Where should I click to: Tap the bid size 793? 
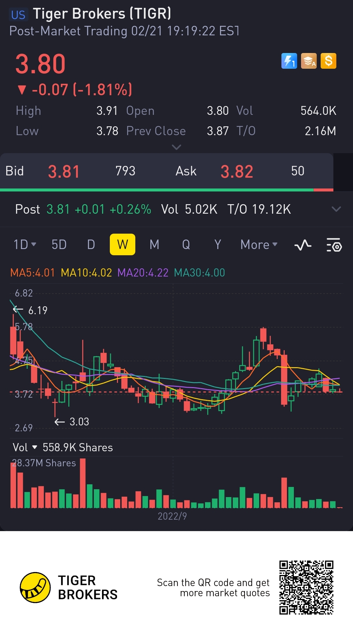coord(126,171)
